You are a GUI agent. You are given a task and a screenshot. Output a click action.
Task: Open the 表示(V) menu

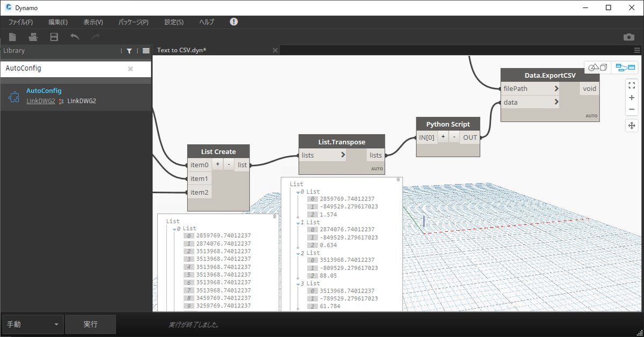[93, 22]
